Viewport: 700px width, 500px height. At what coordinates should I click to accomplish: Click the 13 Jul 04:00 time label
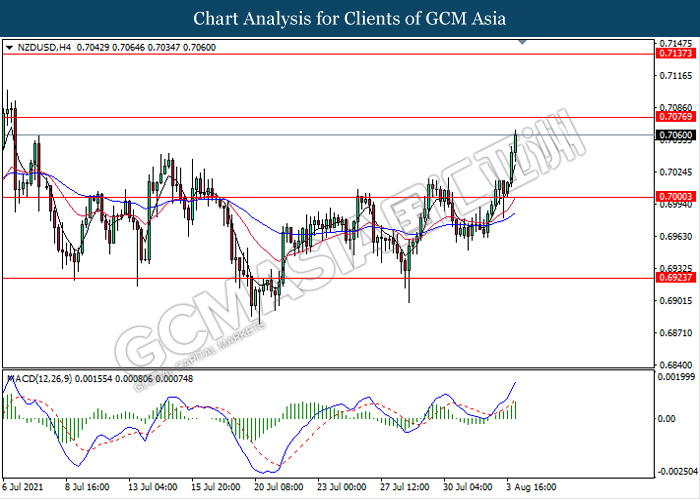[152, 487]
